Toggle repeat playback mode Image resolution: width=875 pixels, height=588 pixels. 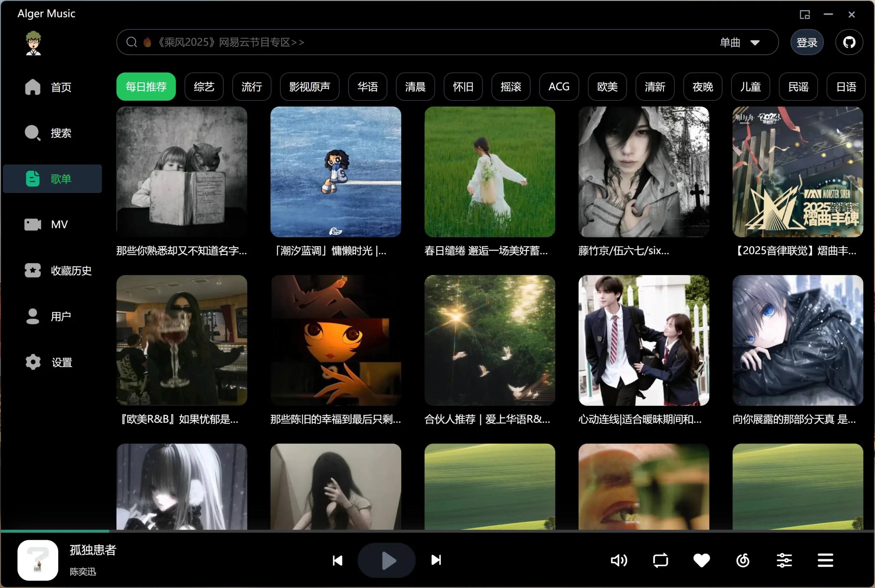tap(660, 560)
